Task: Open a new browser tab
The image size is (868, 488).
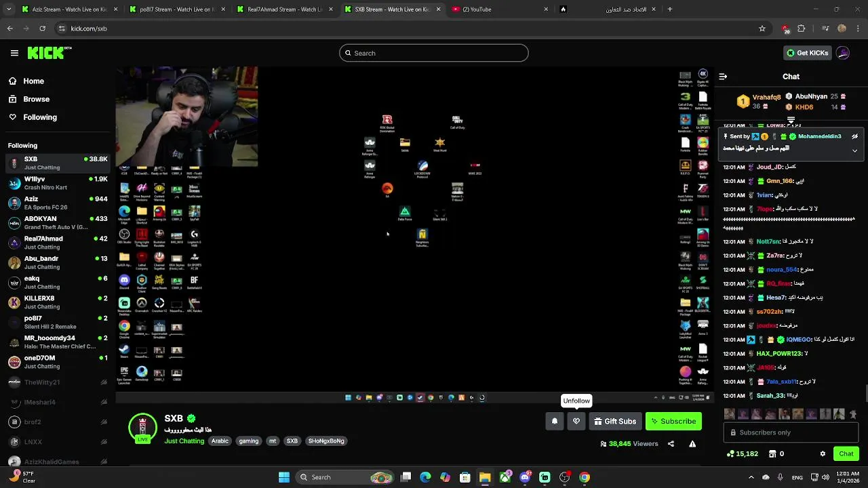Action: pos(670,9)
